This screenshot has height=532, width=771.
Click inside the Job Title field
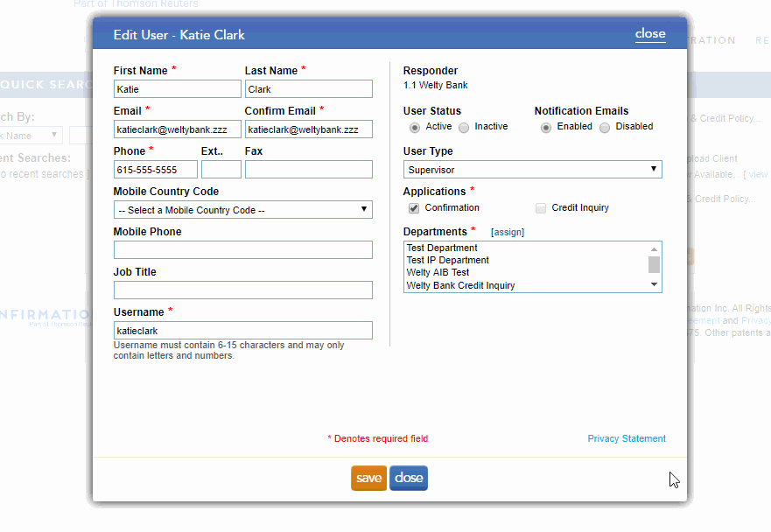pyautogui.click(x=242, y=290)
